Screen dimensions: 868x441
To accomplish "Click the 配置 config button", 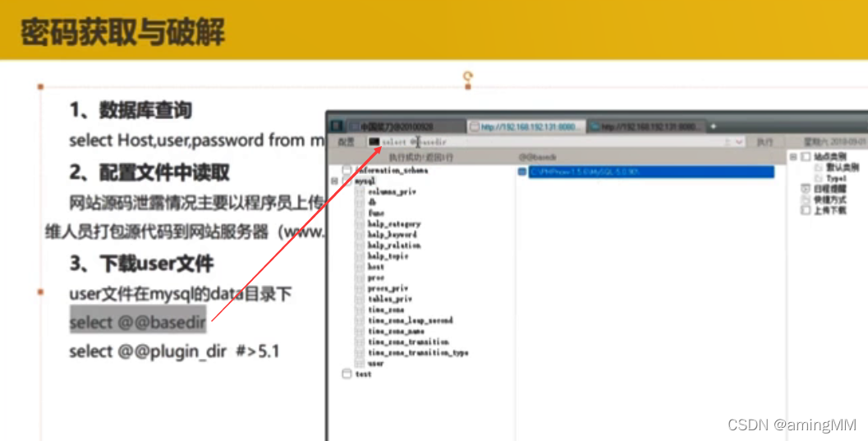I will pos(346,142).
